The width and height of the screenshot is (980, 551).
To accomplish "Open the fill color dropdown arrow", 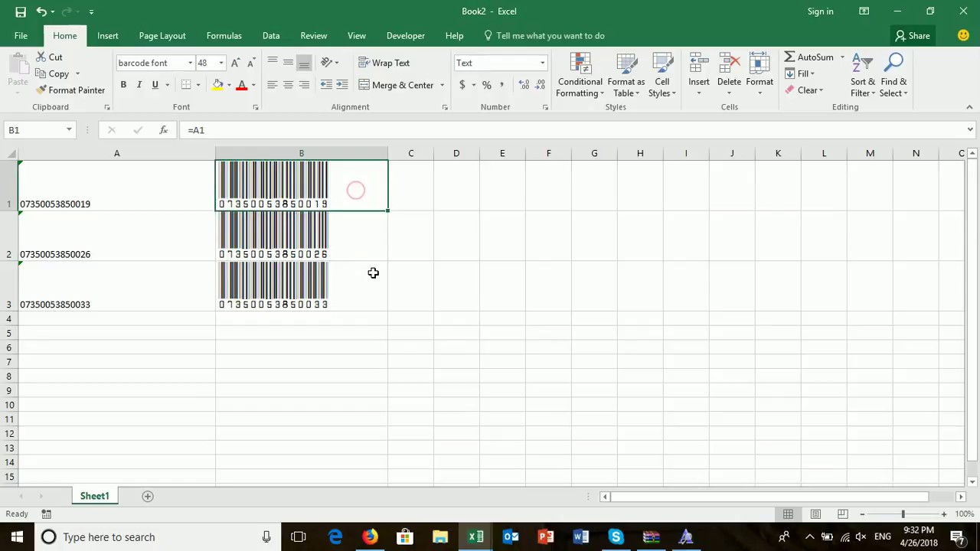I will point(228,85).
